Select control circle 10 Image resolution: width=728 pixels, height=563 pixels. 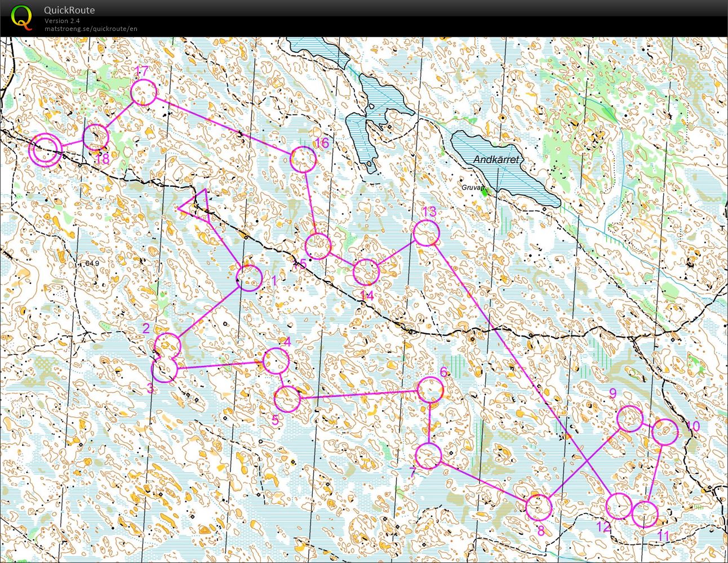[665, 432]
